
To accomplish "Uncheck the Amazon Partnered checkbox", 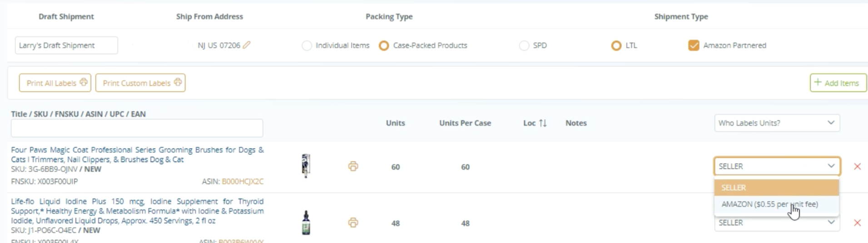I will coord(693,46).
